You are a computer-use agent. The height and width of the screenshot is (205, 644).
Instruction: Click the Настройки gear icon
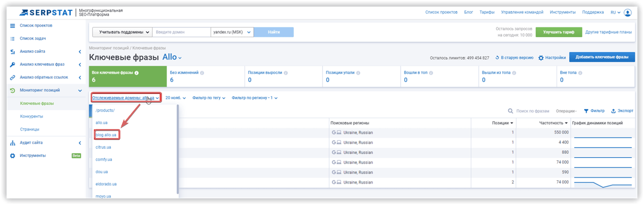[x=541, y=58]
